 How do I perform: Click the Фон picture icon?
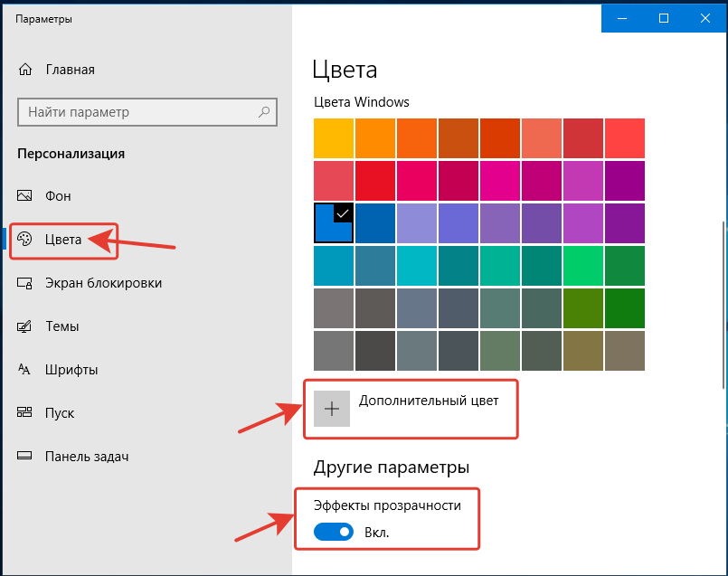coord(24,195)
